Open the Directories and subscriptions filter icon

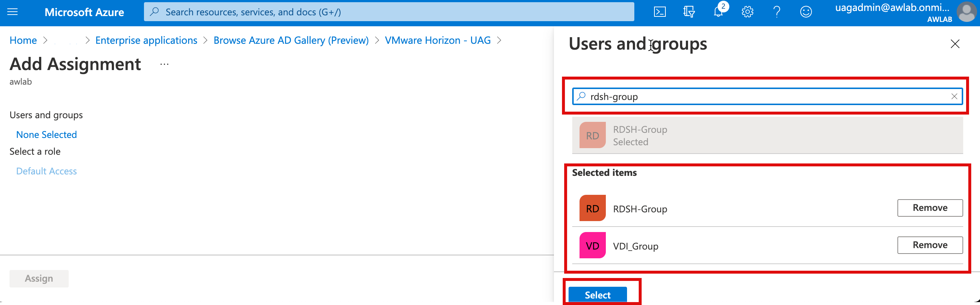pyautogui.click(x=688, y=12)
